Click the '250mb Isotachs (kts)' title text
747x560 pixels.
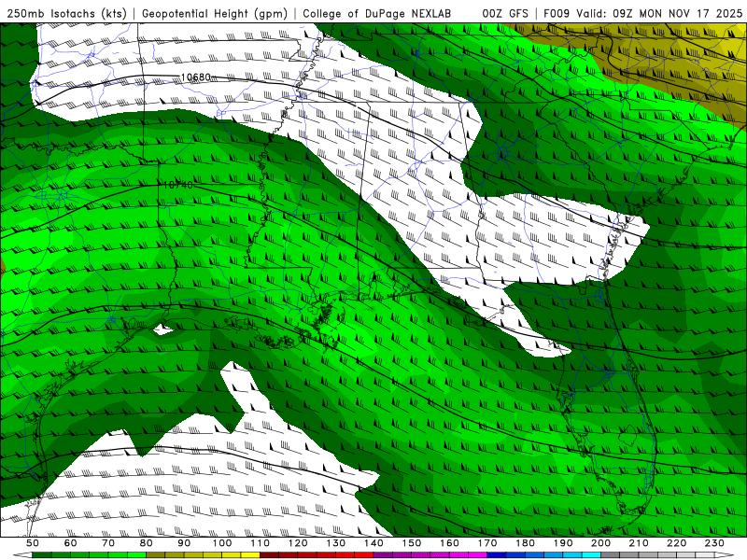click(x=66, y=13)
